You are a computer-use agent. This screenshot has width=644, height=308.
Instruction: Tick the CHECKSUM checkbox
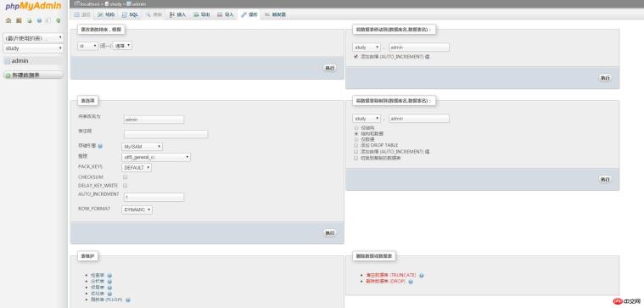(126, 177)
